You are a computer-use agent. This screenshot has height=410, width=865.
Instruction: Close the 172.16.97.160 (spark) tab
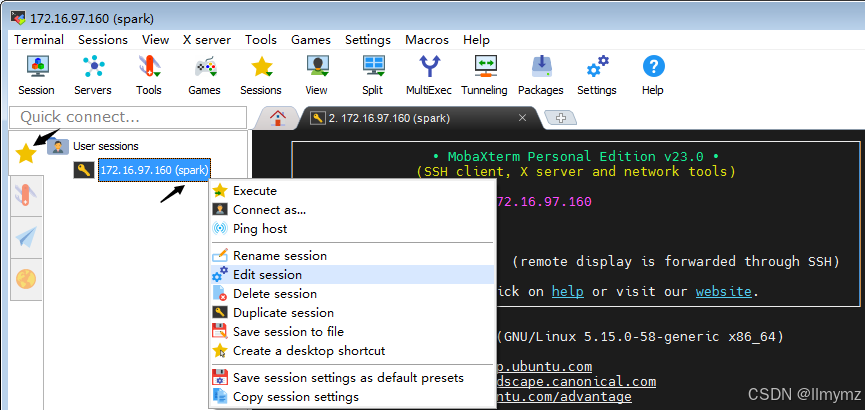[x=522, y=118]
